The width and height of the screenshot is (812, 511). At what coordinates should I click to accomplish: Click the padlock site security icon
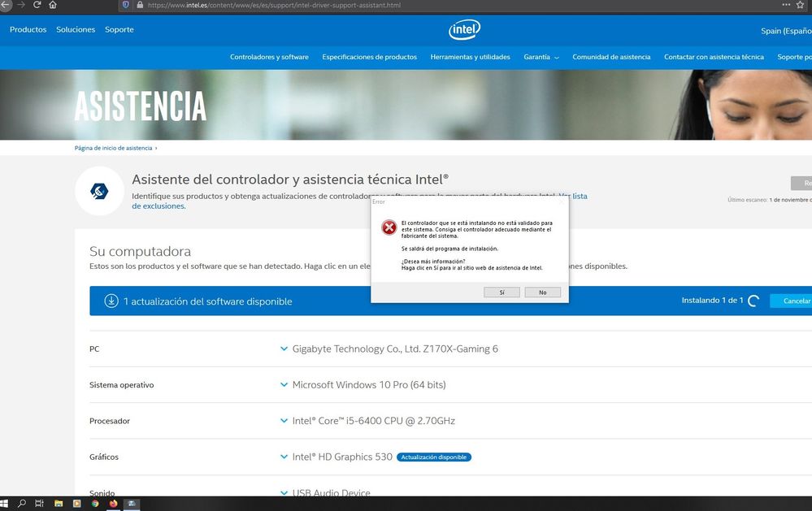[x=140, y=5]
